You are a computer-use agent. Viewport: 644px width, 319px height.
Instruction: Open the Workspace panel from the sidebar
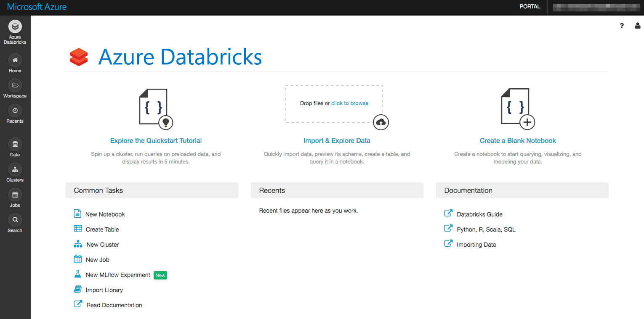15,89
